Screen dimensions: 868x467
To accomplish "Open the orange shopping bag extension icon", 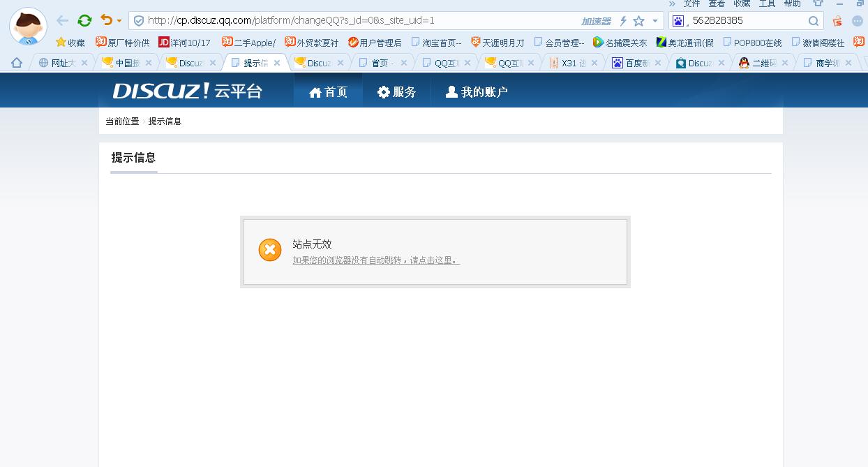I will click(x=837, y=21).
